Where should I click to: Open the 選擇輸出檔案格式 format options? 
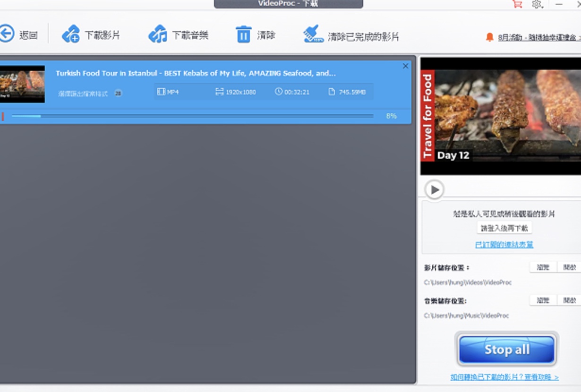(x=90, y=94)
